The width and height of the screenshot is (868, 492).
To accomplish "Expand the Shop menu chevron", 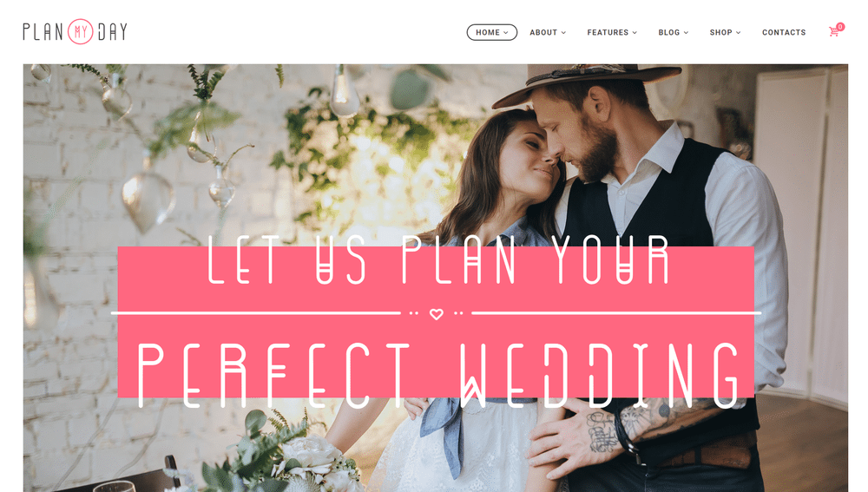I will [x=738, y=33].
